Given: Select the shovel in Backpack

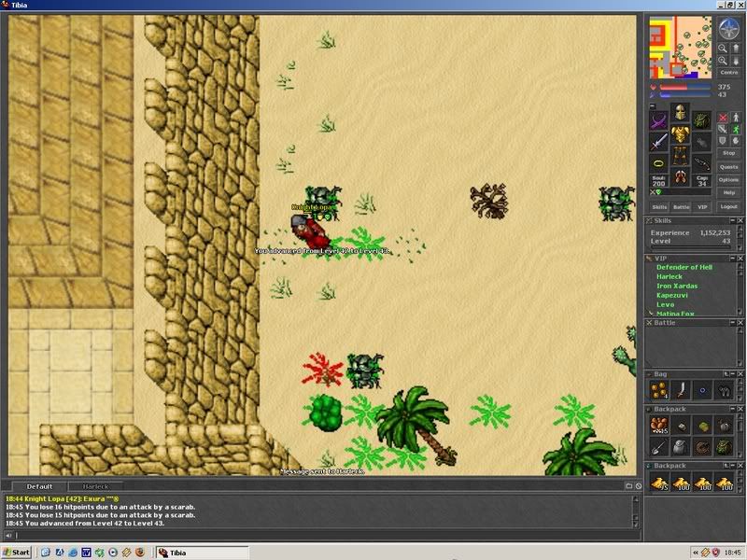Looking at the screenshot, I should [x=659, y=447].
